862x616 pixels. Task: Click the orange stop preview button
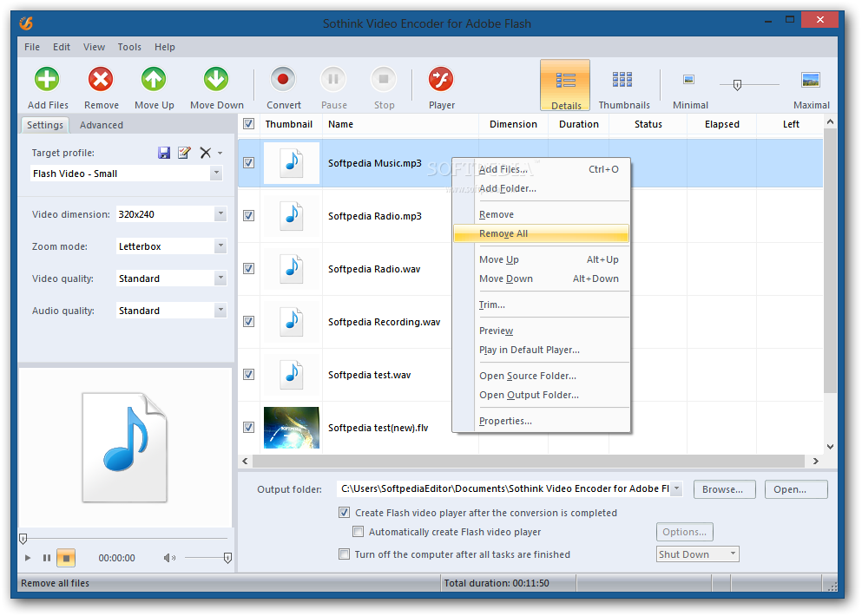click(66, 558)
